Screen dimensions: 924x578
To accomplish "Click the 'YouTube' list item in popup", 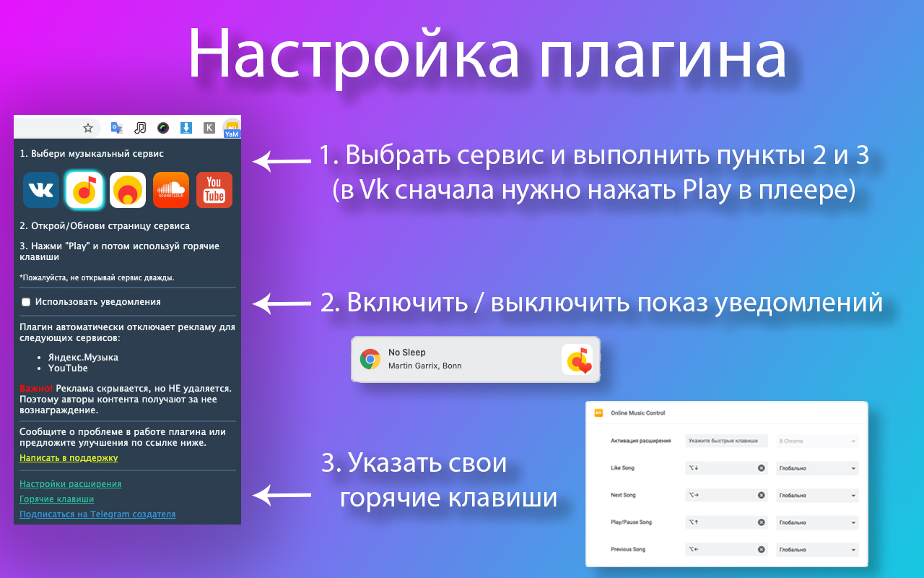I will (68, 368).
